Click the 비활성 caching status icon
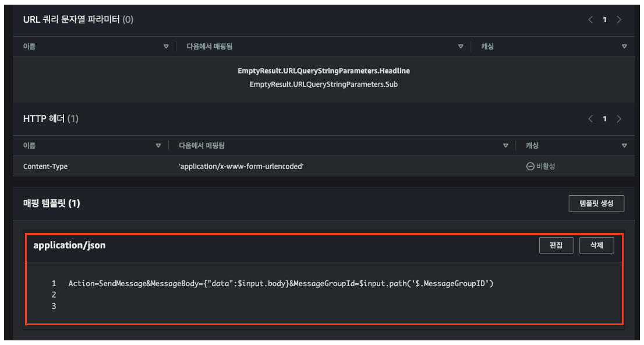Image resolution: width=644 pixels, height=345 pixels. pyautogui.click(x=530, y=167)
